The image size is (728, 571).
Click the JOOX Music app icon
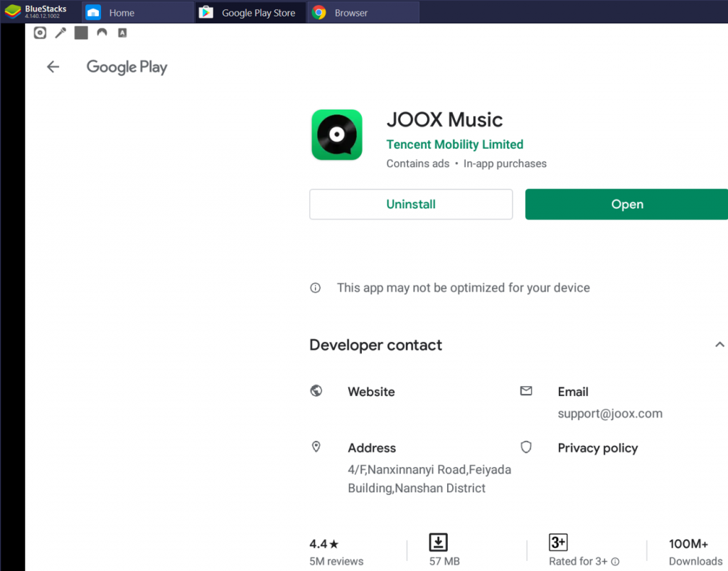click(337, 134)
